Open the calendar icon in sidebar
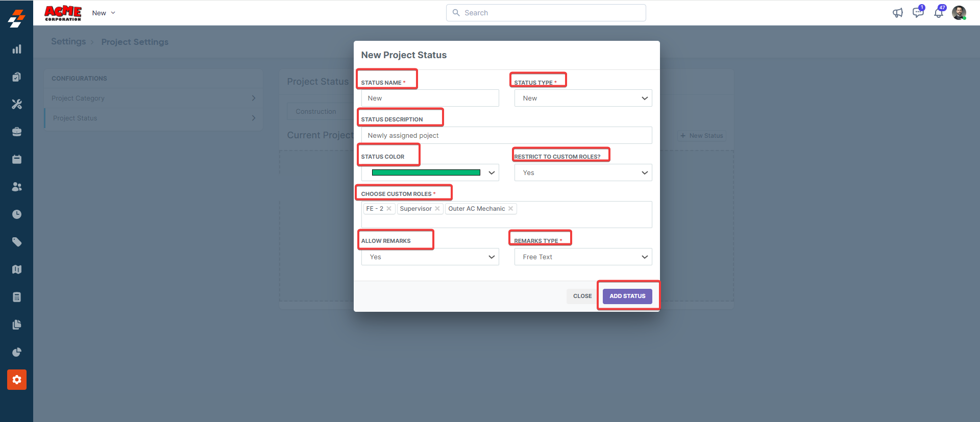 (x=17, y=159)
